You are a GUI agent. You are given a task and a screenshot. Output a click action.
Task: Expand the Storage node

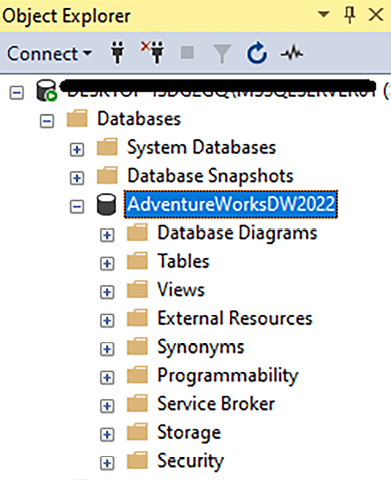[107, 435]
